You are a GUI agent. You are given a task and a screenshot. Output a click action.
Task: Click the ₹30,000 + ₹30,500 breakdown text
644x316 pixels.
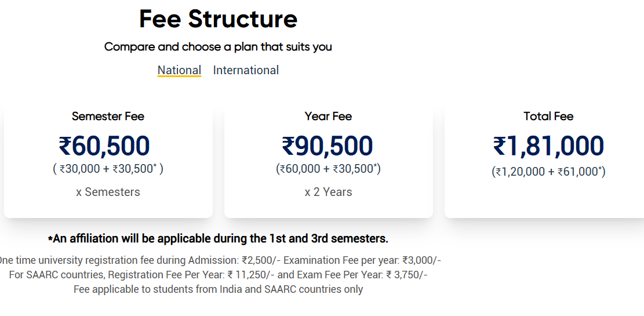[x=108, y=169]
